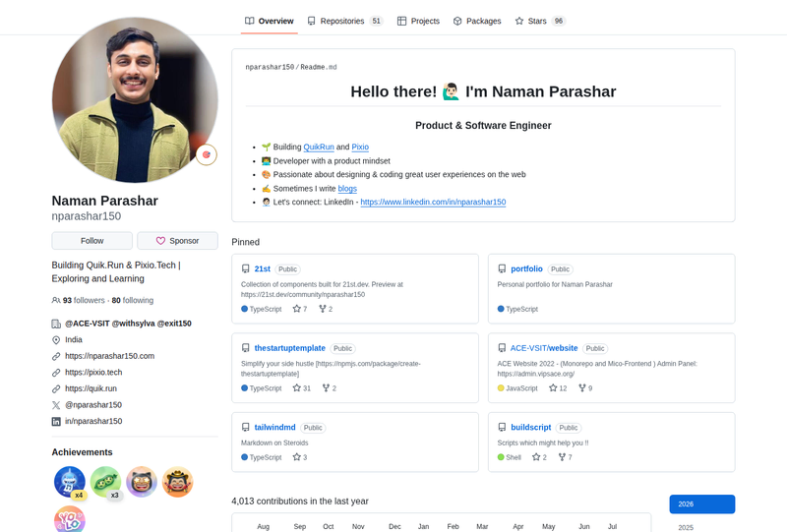Image resolution: width=787 pixels, height=532 pixels.
Task: Click the repo icon on 21st card
Action: (245, 269)
